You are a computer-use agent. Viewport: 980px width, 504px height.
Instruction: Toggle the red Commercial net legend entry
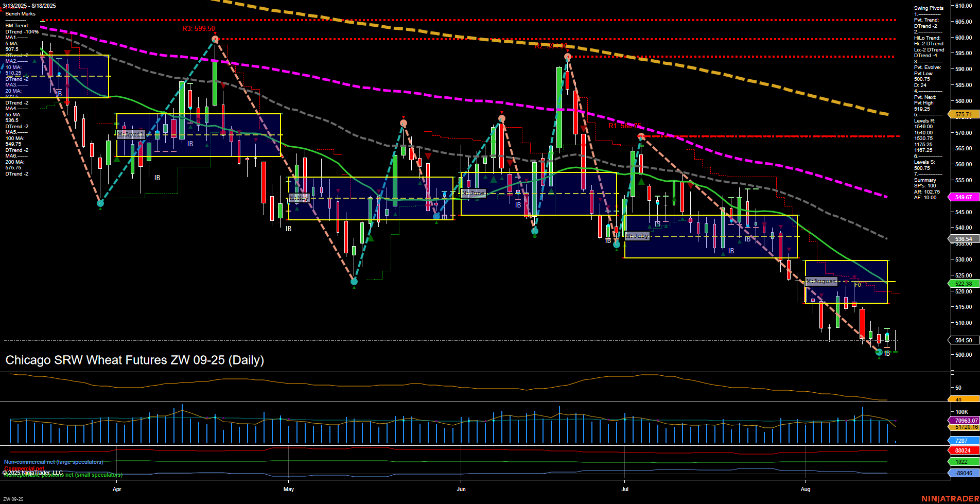click(x=24, y=469)
